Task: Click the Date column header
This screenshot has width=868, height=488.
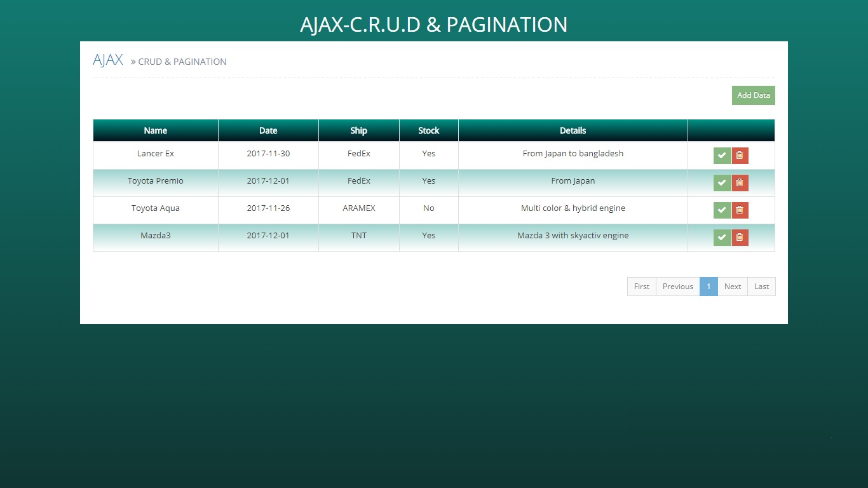Action: coord(268,130)
